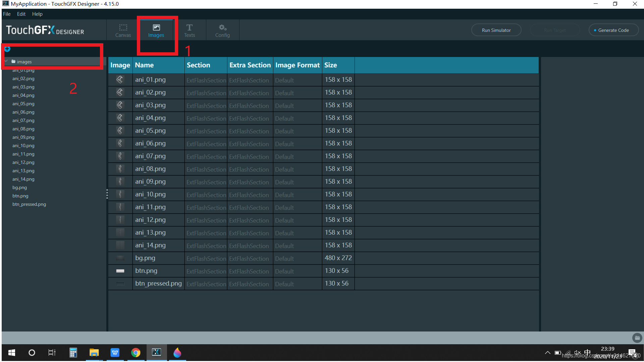Image resolution: width=644 pixels, height=362 pixels.
Task: Click the folder icon at bottom right
Action: 637,338
